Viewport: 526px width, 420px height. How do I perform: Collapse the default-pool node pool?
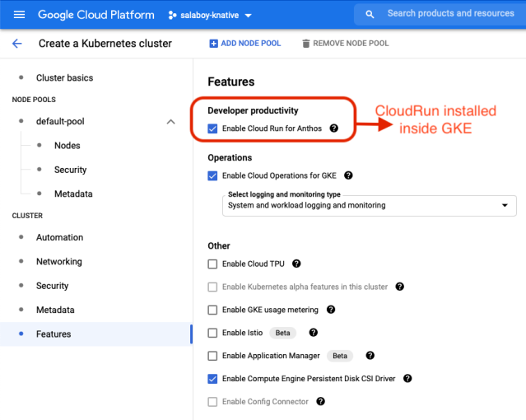(170, 122)
